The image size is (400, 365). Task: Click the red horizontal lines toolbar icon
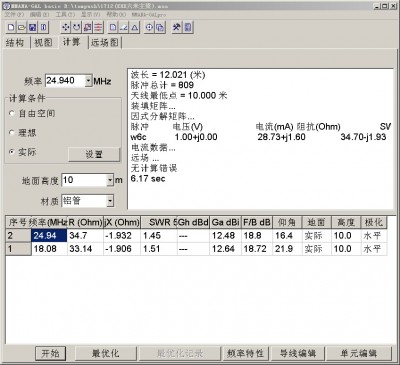[x=98, y=27]
